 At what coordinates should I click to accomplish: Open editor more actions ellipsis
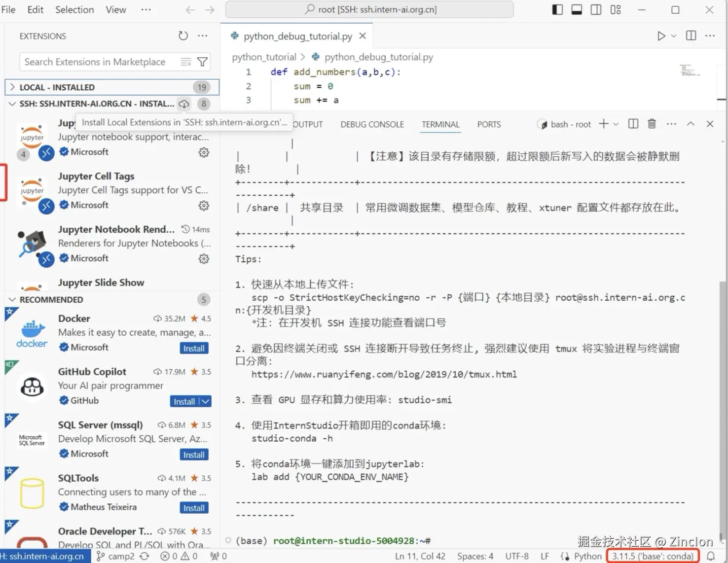[710, 35]
